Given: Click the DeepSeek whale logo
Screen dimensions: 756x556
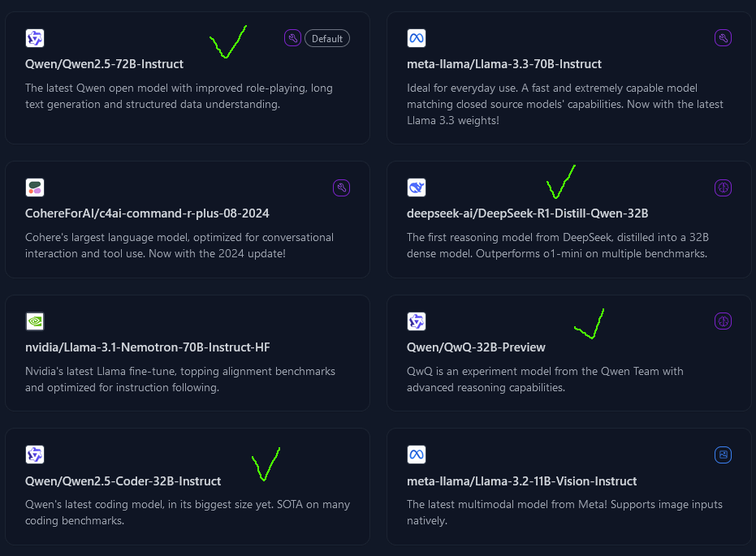Looking at the screenshot, I should pyautogui.click(x=417, y=187).
